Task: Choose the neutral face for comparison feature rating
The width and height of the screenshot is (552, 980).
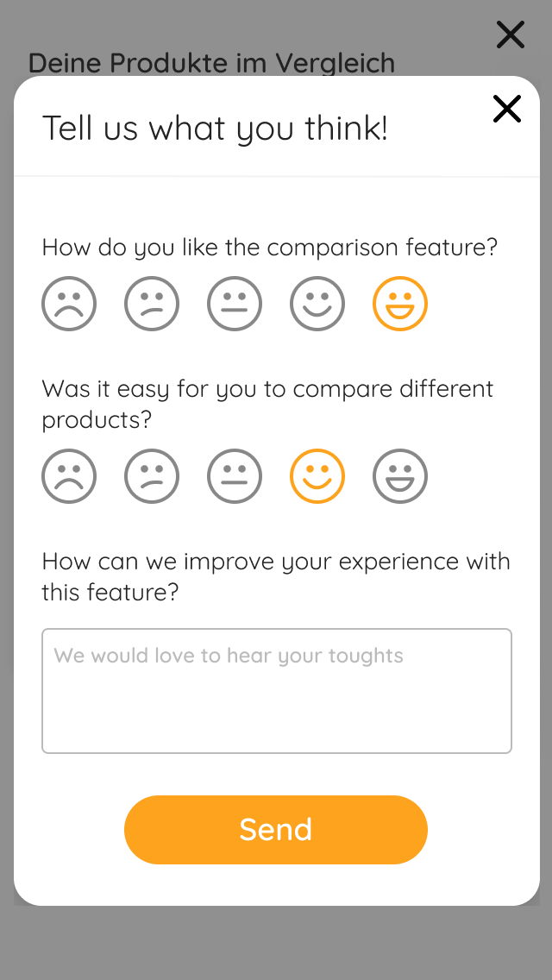Action: 235,304
